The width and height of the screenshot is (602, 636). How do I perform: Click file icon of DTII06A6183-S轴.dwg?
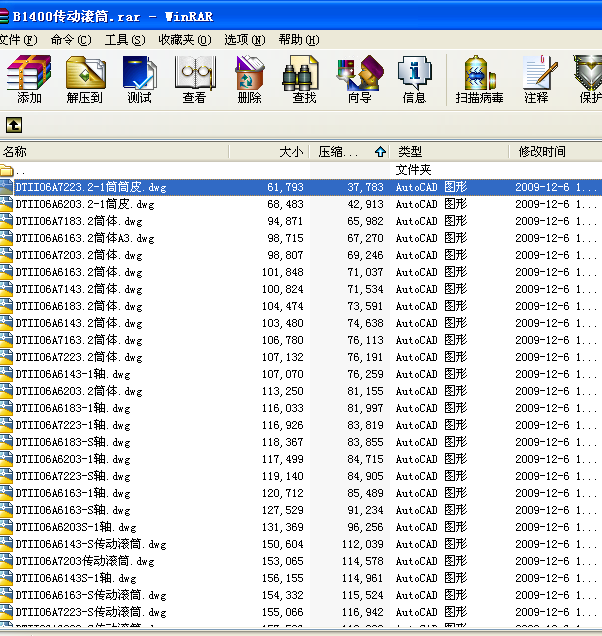coord(6,442)
